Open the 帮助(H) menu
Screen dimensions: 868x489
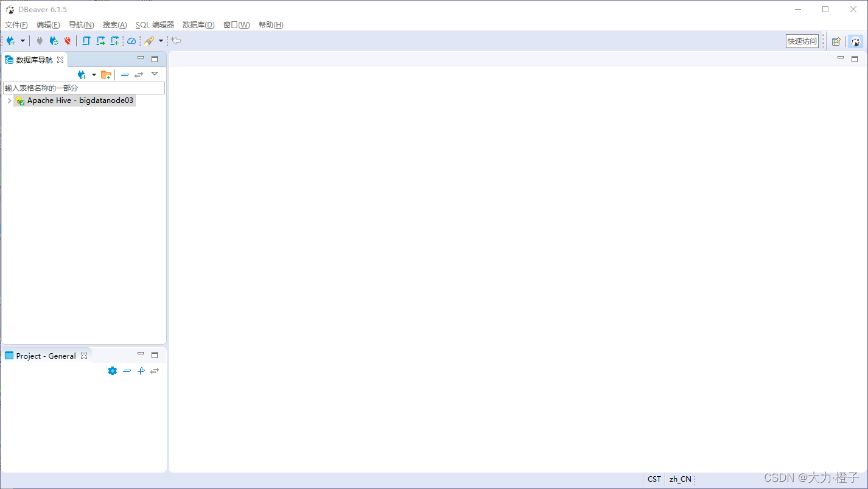coord(271,25)
